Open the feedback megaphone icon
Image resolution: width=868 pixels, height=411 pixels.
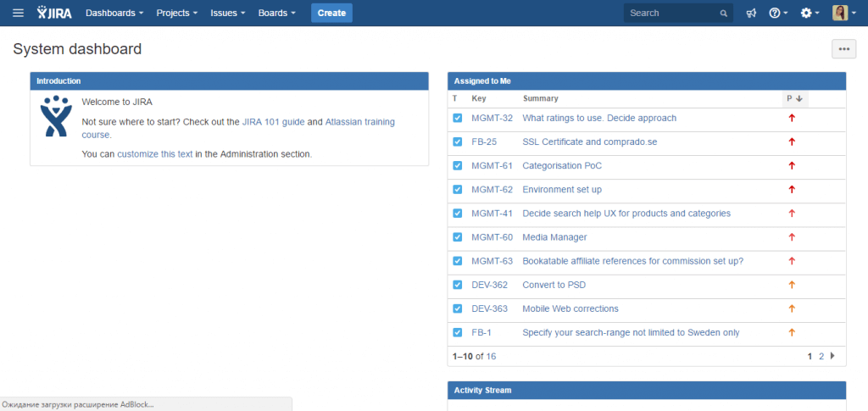point(751,14)
